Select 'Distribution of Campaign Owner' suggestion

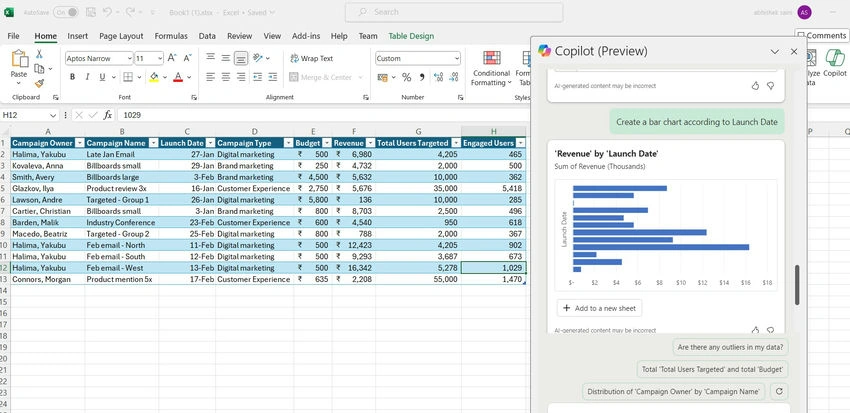pos(674,391)
